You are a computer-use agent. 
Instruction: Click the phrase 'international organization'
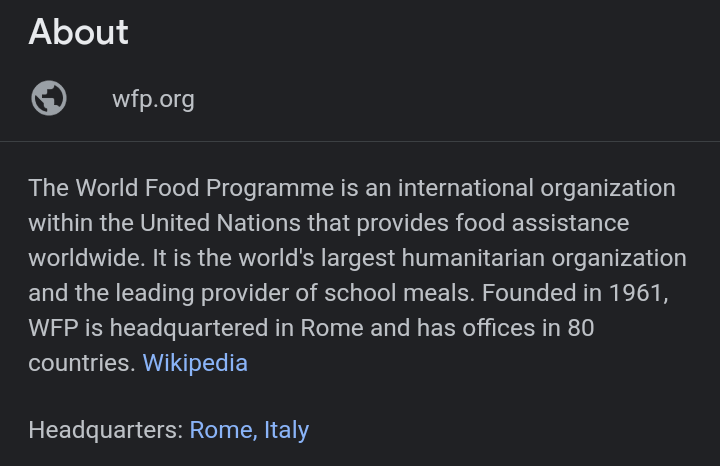pyautogui.click(x=536, y=188)
